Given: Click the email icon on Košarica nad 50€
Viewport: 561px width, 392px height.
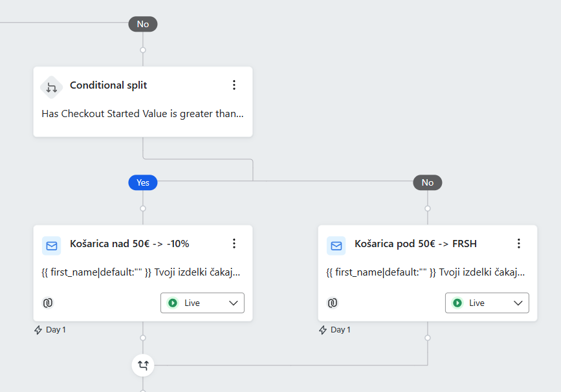Looking at the screenshot, I should coord(52,245).
